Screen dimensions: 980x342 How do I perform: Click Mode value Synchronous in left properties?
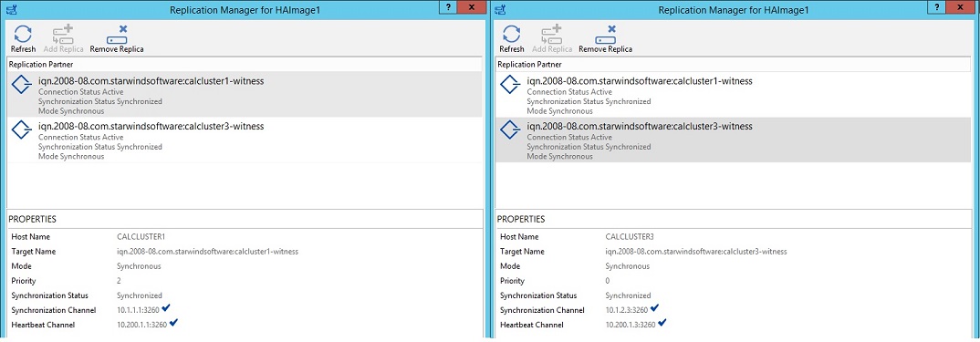tap(139, 266)
